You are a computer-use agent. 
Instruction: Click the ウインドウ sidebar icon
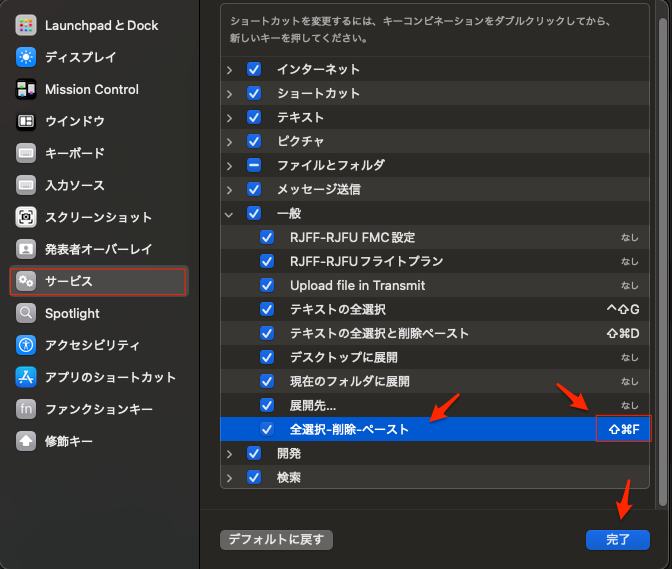(x=26, y=121)
